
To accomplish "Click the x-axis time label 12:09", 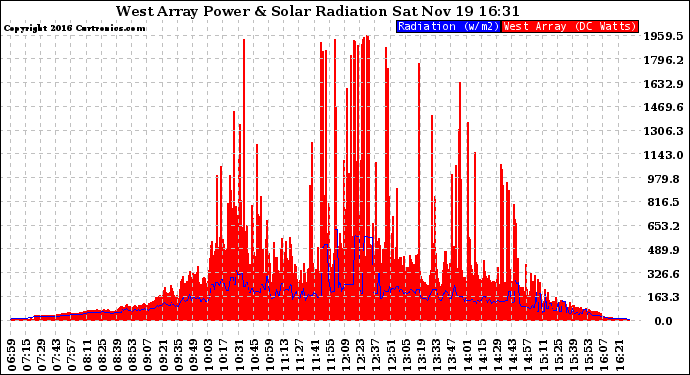I will click(346, 355).
